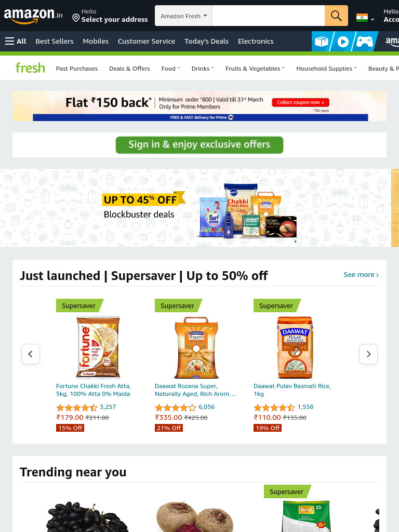Click the location pin address icon

tap(76, 18)
